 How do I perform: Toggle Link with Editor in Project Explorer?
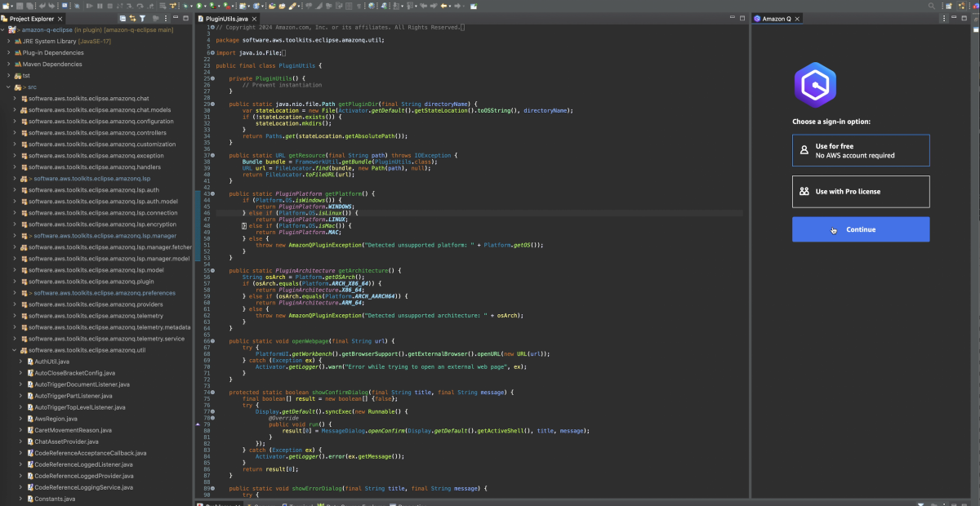tap(133, 18)
